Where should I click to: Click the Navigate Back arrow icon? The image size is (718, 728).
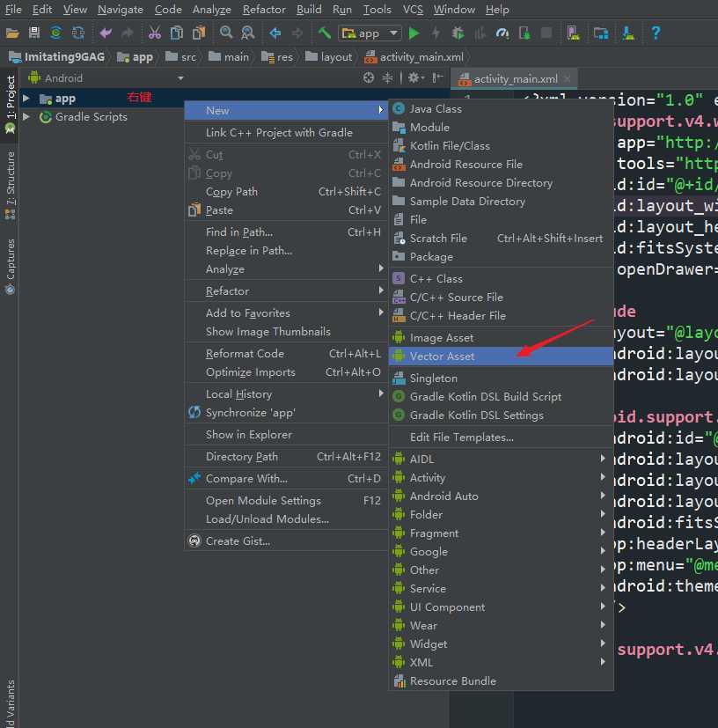tap(275, 33)
